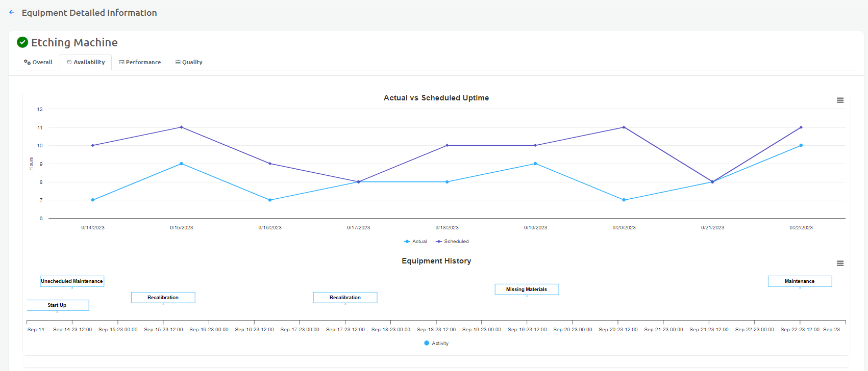Click the Sep-18-23 00:00 timeline label

pos(391,330)
